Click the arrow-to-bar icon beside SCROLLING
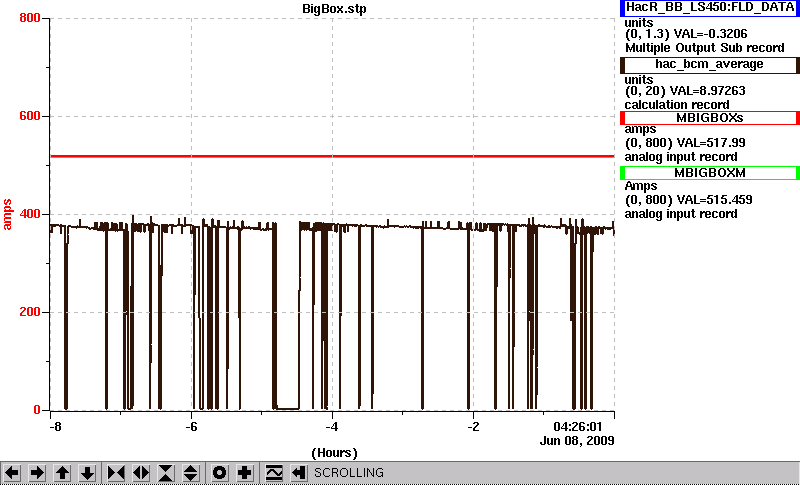800x485 pixels. pos(298,473)
